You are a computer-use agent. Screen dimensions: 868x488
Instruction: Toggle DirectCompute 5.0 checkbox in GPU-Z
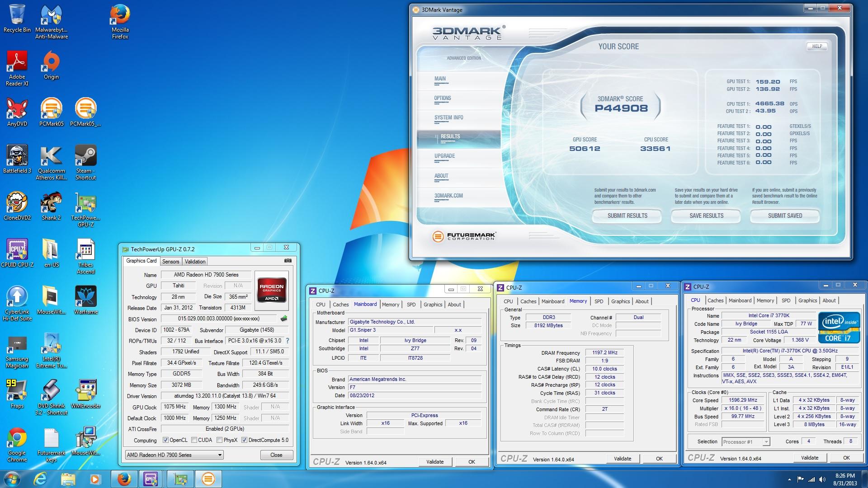click(244, 440)
